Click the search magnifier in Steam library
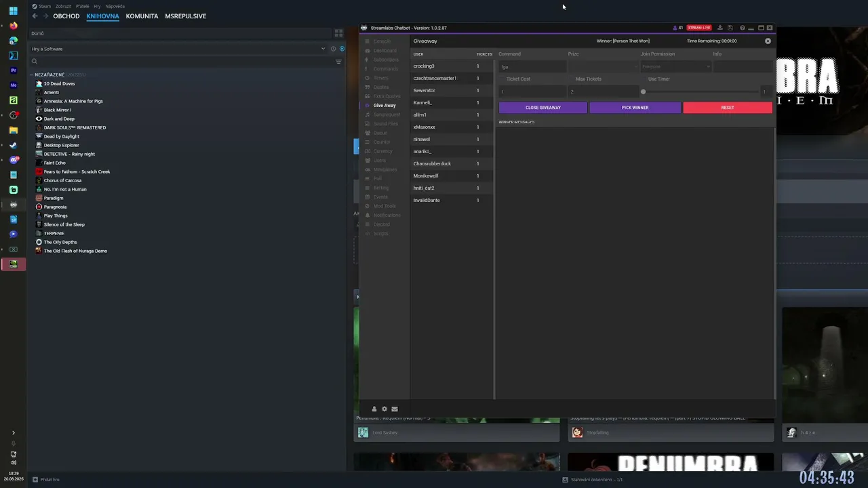 [35, 62]
